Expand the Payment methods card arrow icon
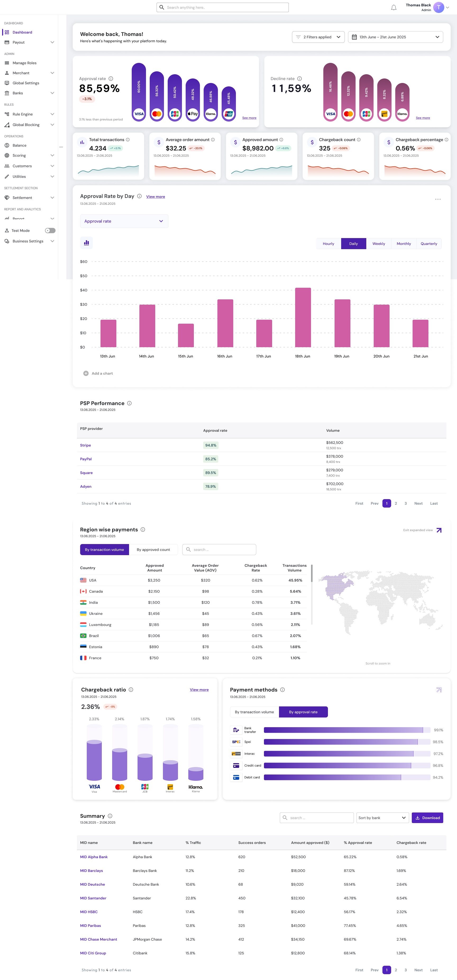This screenshot has height=980, width=457. coord(439,690)
